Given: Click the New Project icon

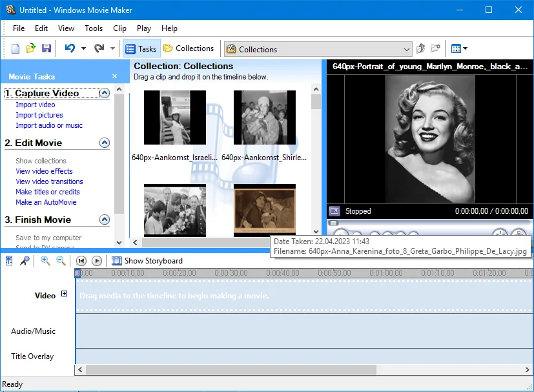Looking at the screenshot, I should [x=15, y=48].
